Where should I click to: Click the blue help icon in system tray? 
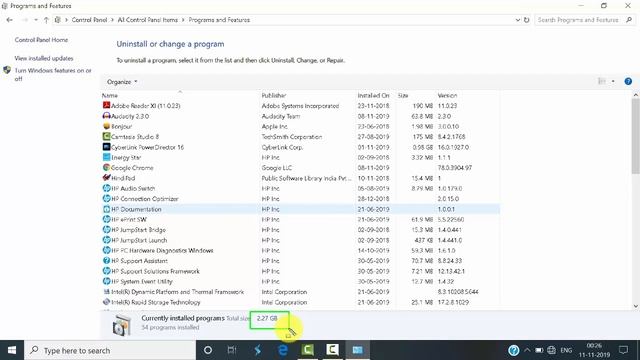click(x=514, y=350)
